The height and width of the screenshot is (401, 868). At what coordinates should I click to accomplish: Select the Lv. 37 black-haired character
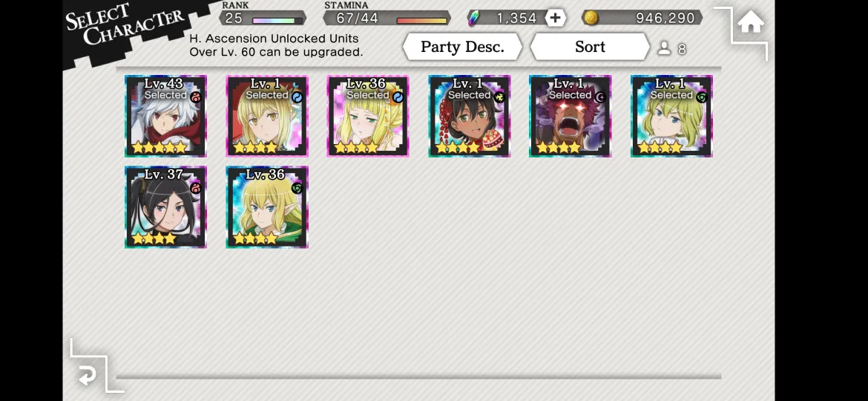coord(165,207)
